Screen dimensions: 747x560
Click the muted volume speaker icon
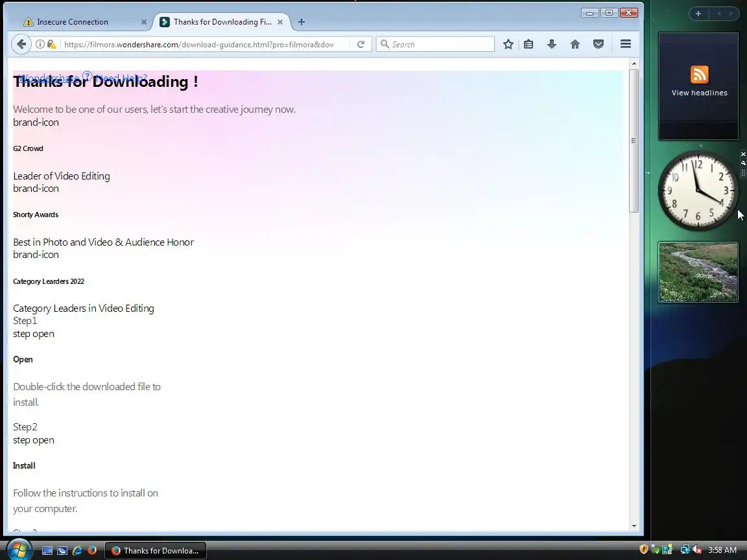pos(697,550)
